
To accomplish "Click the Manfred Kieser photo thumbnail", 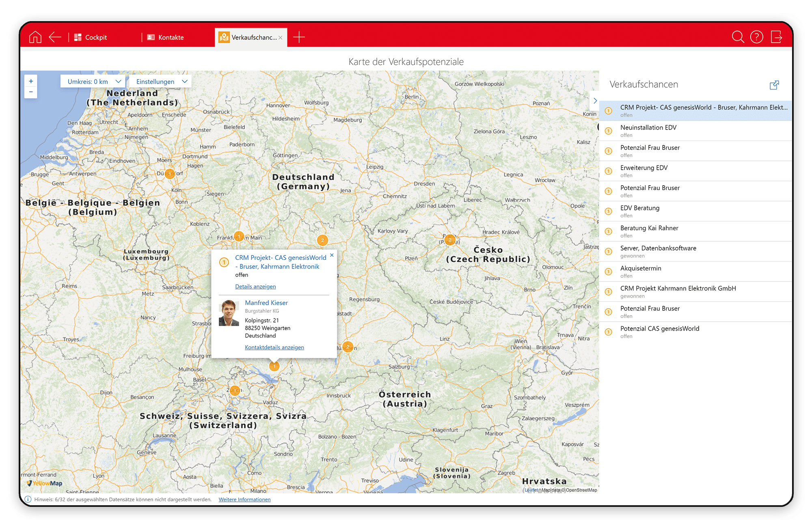I will click(x=229, y=313).
